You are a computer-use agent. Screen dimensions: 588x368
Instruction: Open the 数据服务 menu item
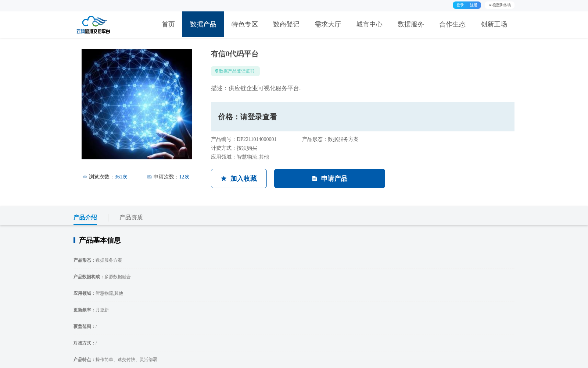[411, 24]
